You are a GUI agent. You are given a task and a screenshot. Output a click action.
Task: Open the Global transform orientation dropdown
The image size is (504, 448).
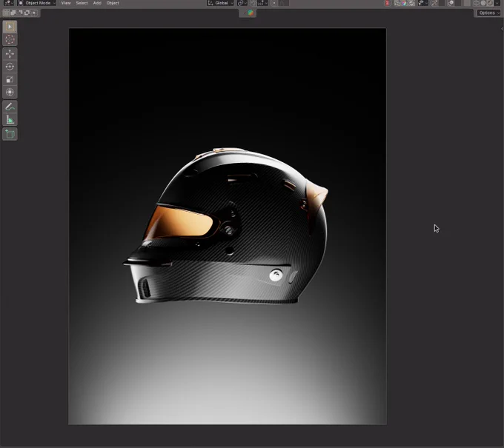(220, 3)
